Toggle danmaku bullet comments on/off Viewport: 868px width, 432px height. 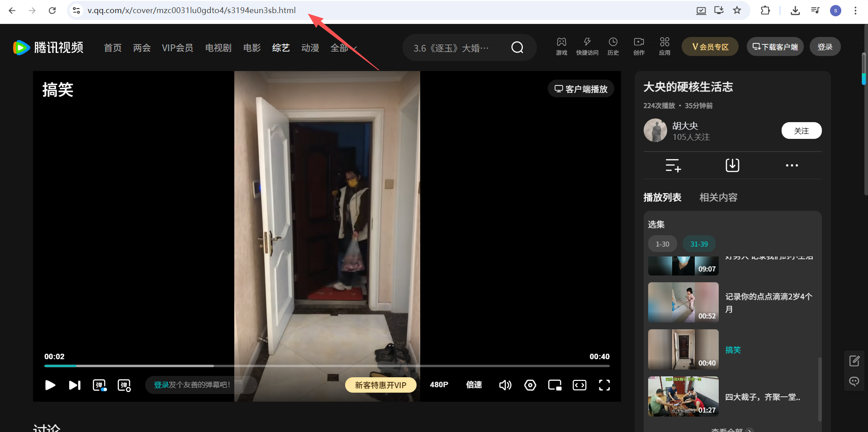[100, 385]
